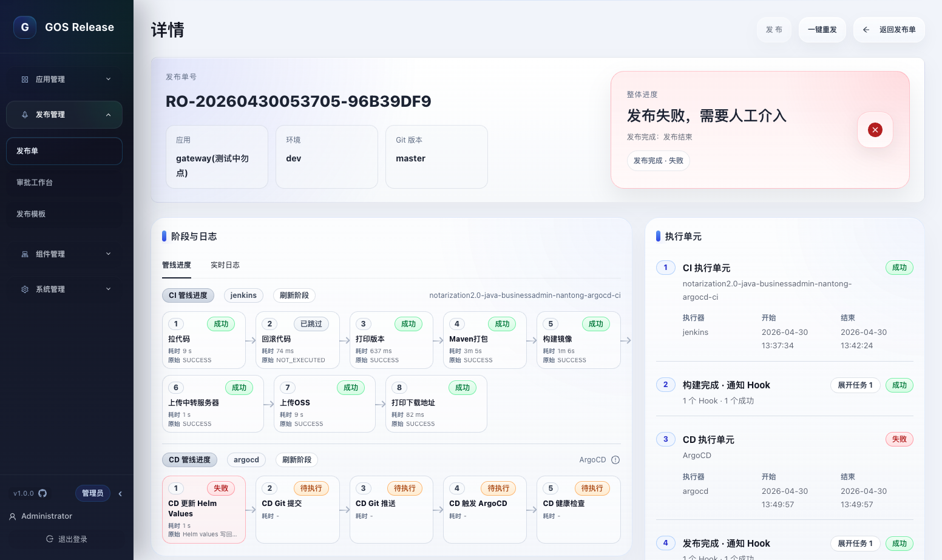The width and height of the screenshot is (942, 560).
Task: Click the 一键重发 button
Action: [x=822, y=30]
